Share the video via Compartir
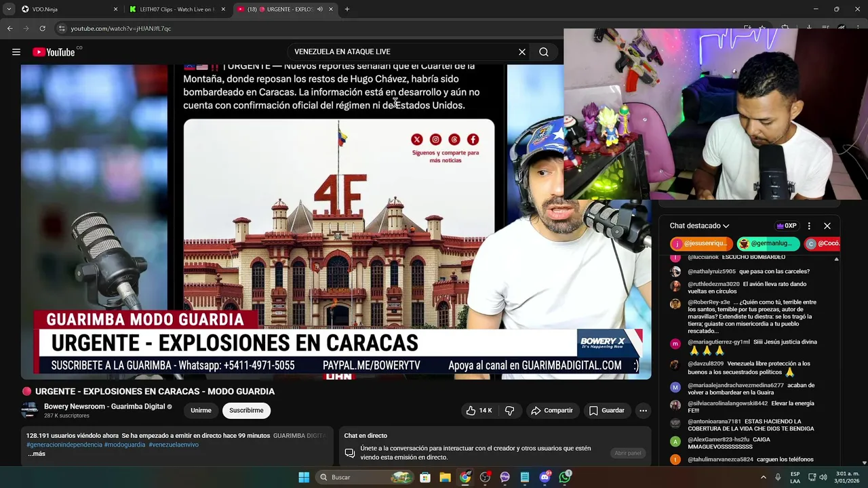 tap(552, 411)
